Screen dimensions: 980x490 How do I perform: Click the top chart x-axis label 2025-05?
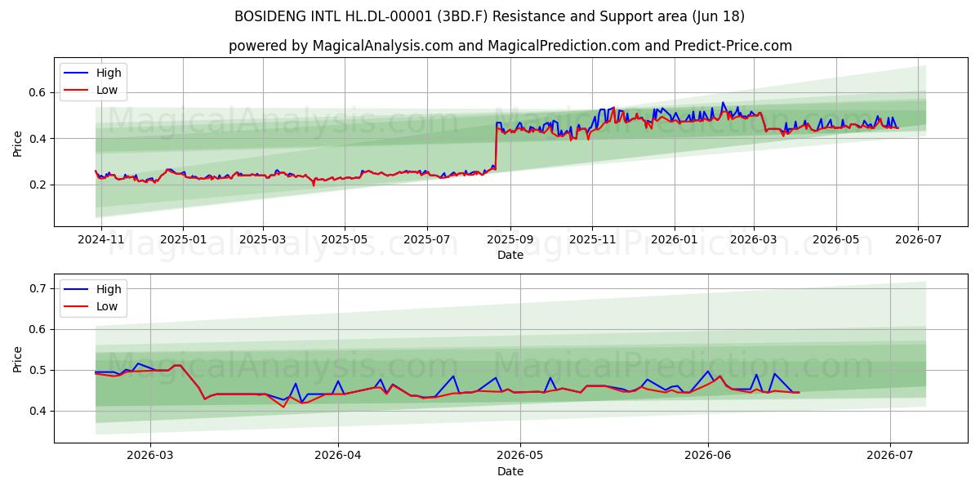click(345, 241)
